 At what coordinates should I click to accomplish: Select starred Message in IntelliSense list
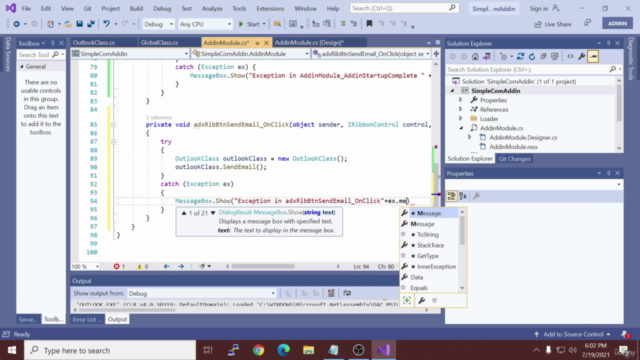tap(429, 213)
